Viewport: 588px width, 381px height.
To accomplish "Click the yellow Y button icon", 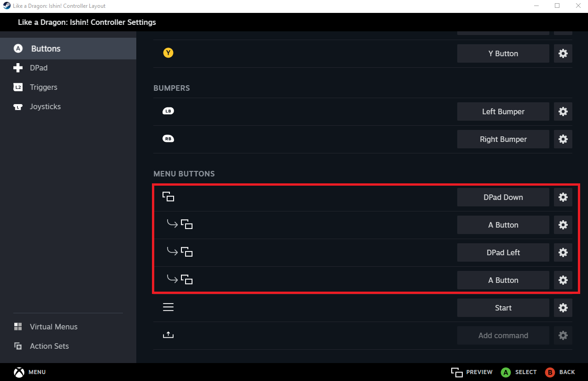I will point(168,53).
